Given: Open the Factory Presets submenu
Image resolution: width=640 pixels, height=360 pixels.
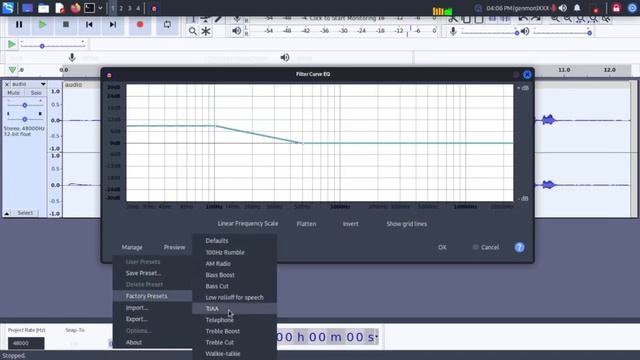Looking at the screenshot, I should click(x=152, y=296).
